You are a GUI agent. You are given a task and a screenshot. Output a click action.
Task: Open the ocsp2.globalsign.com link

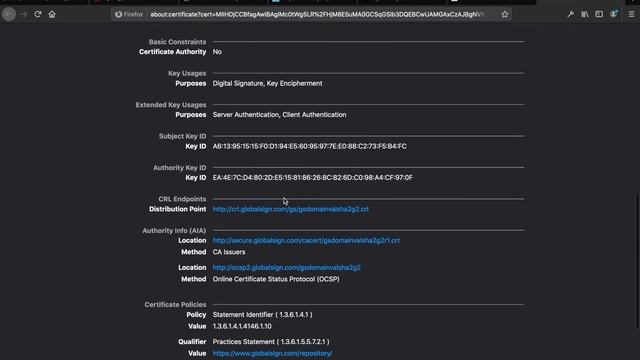(287, 267)
